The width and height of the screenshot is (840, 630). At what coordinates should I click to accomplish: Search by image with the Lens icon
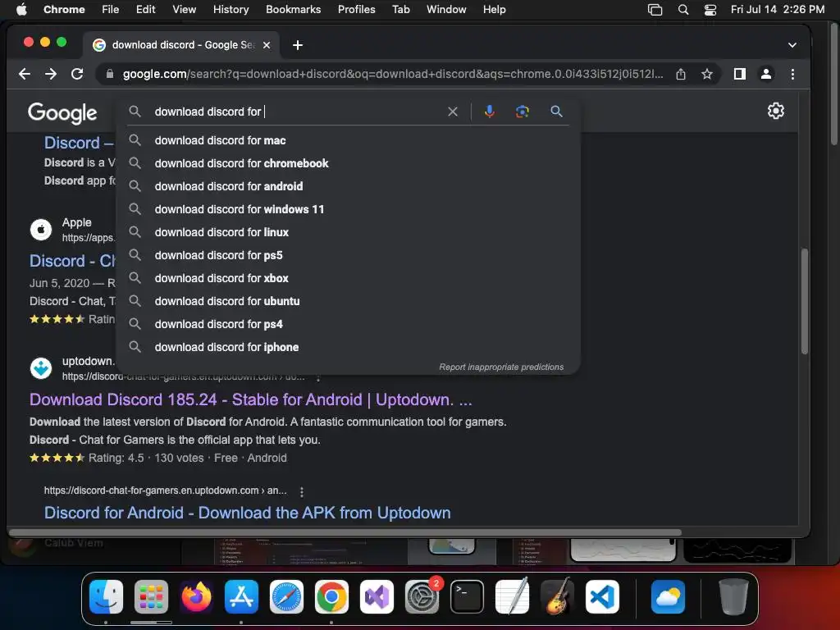(x=523, y=112)
